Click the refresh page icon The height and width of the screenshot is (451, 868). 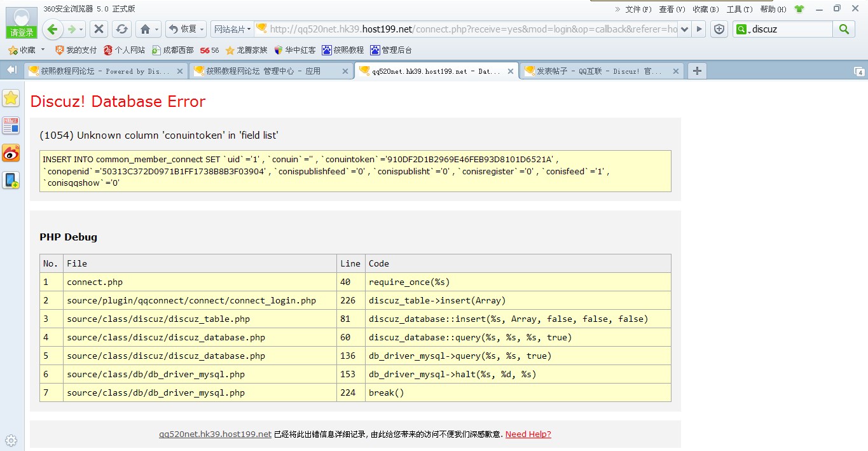(x=121, y=29)
